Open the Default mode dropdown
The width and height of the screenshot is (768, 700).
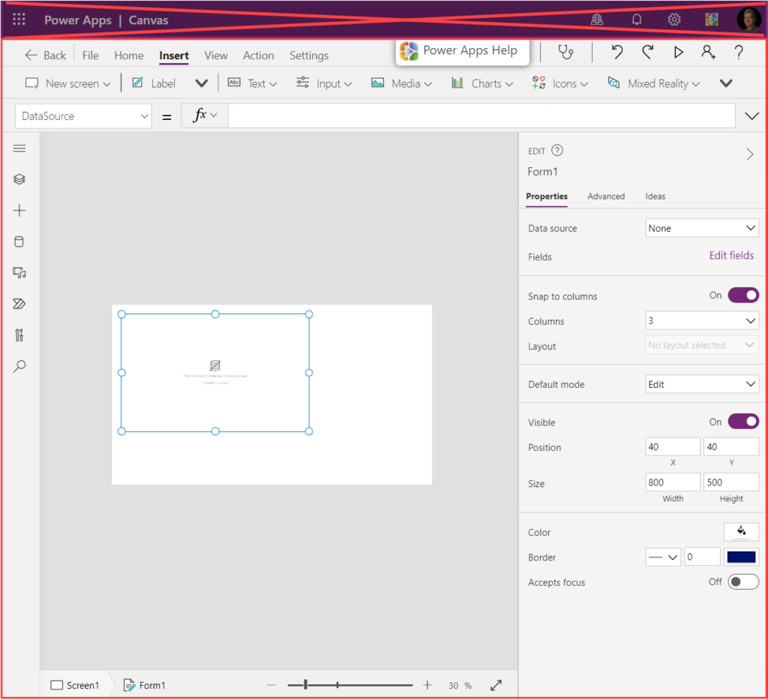(702, 384)
